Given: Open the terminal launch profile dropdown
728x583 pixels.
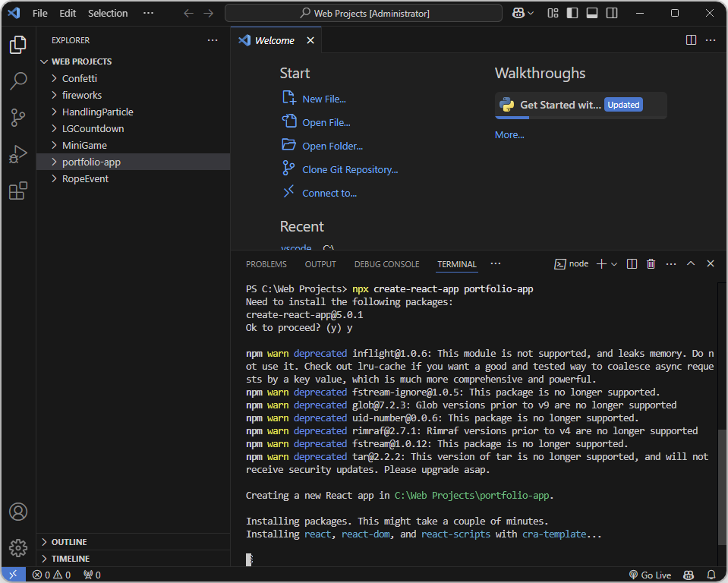Looking at the screenshot, I should click(x=614, y=264).
